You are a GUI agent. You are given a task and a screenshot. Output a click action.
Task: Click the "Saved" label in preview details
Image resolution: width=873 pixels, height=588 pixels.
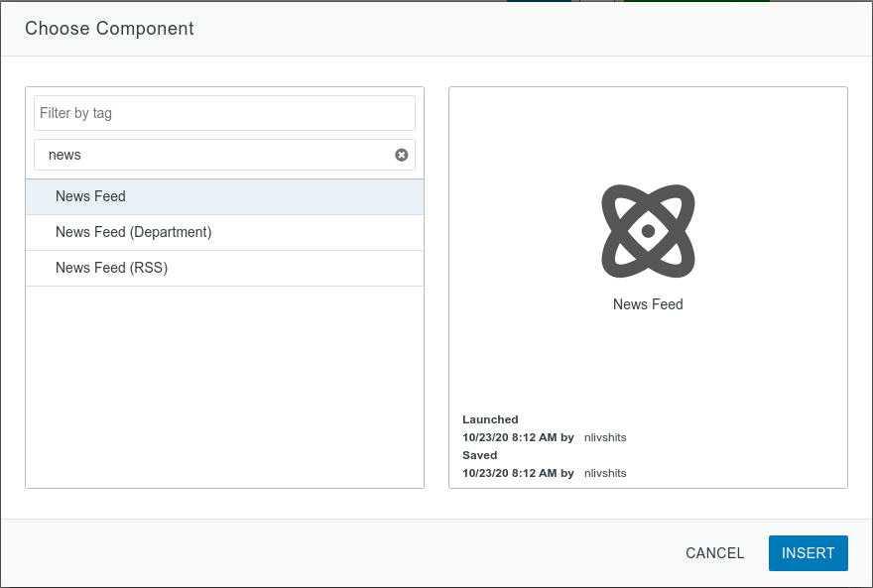[478, 455]
